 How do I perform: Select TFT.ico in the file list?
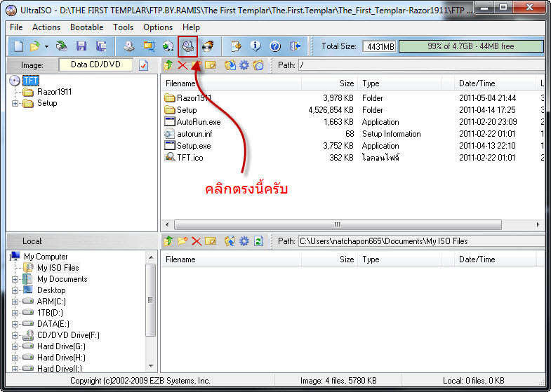click(190, 158)
